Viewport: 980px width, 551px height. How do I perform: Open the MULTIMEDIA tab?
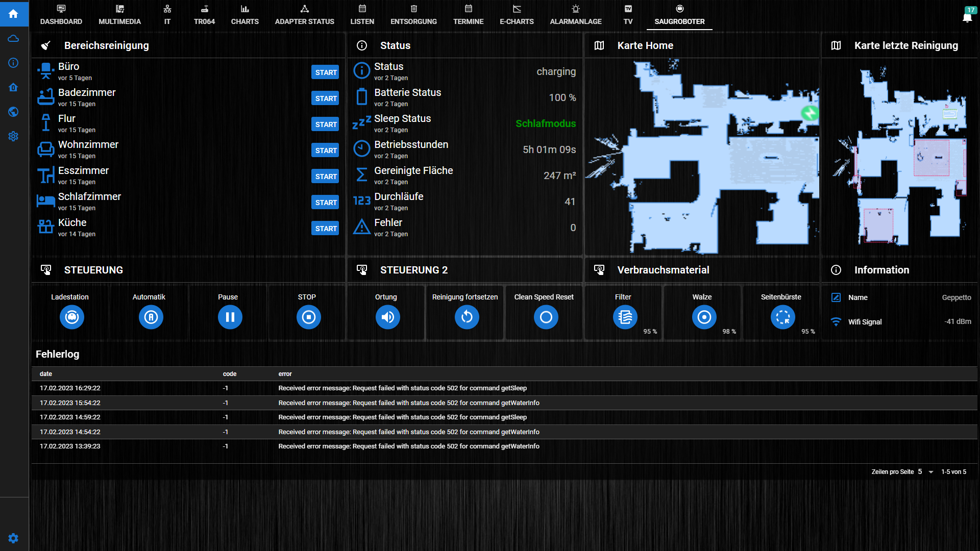point(119,15)
